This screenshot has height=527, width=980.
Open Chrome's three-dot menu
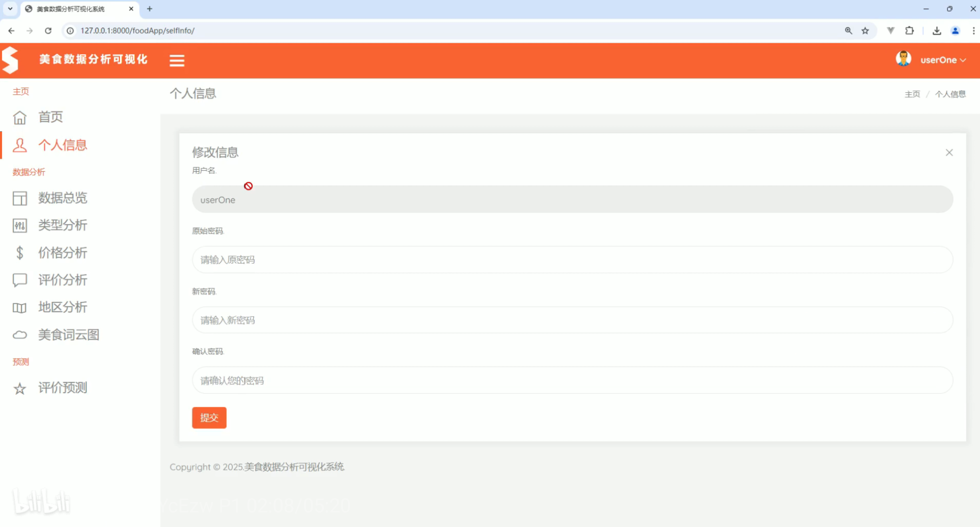tap(973, 31)
